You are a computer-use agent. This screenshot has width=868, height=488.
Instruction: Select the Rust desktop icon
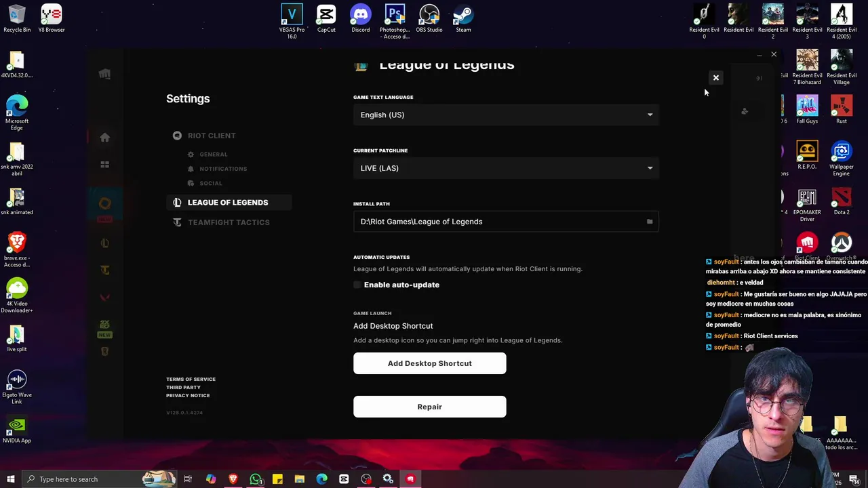tap(842, 110)
